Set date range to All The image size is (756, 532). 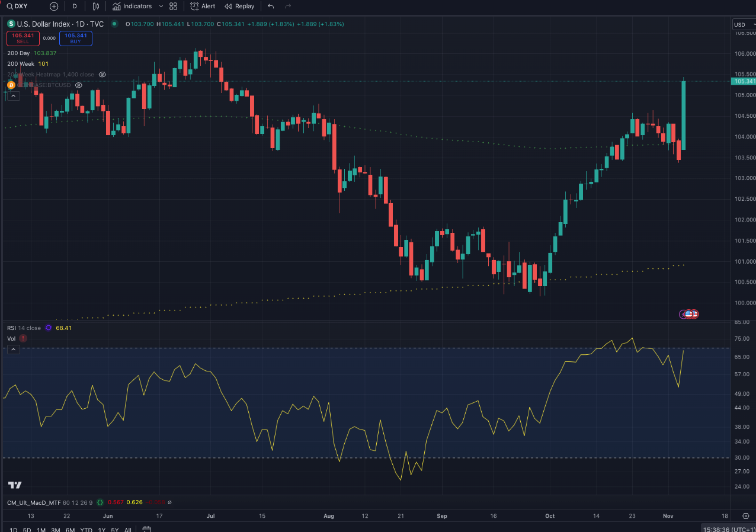pyautogui.click(x=128, y=530)
